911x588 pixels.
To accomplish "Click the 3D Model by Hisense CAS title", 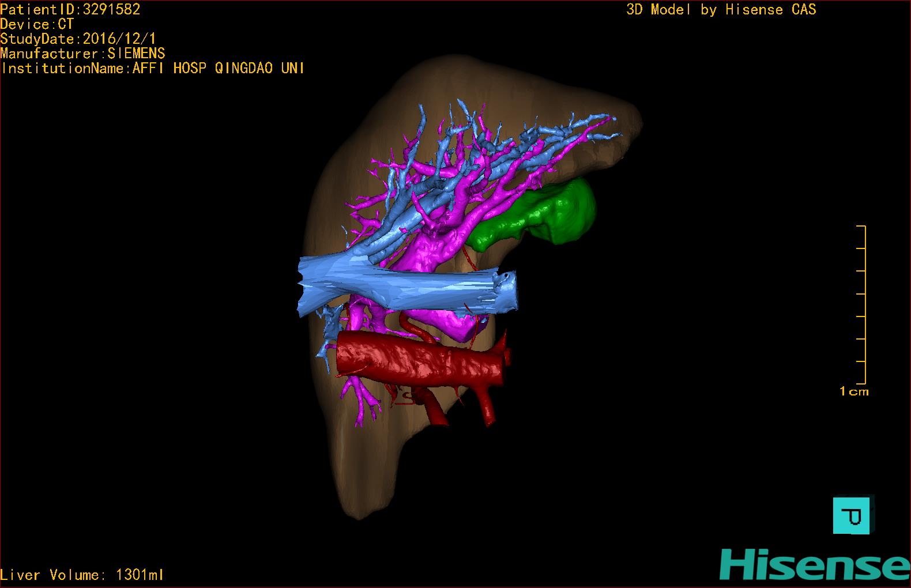I will point(721,10).
